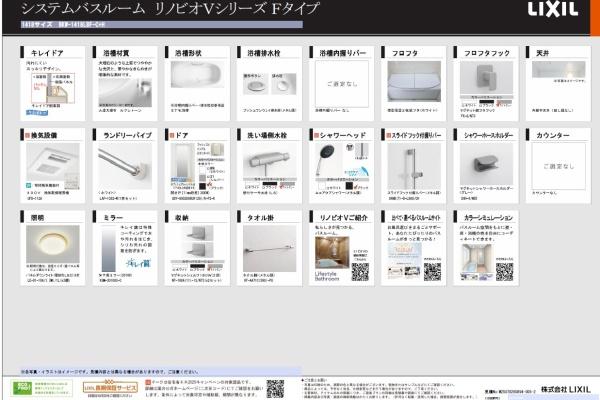
Task: Click the website preview in 比べて選べるバスルームサイト
Action: coord(404,260)
